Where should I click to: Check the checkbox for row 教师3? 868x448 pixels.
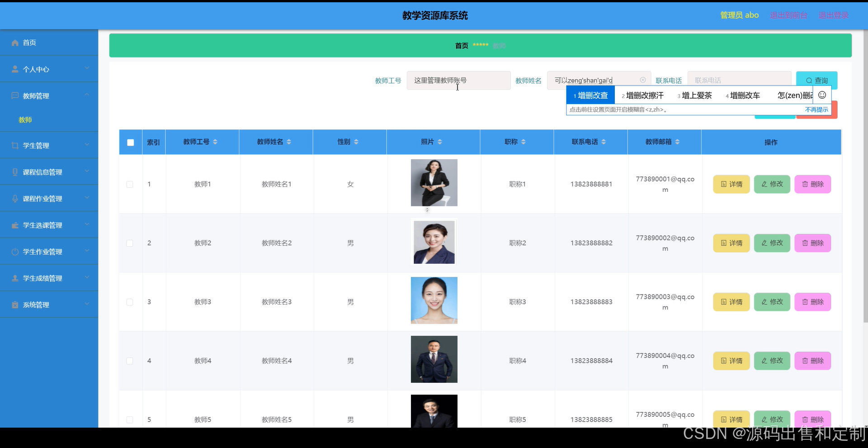click(x=130, y=302)
